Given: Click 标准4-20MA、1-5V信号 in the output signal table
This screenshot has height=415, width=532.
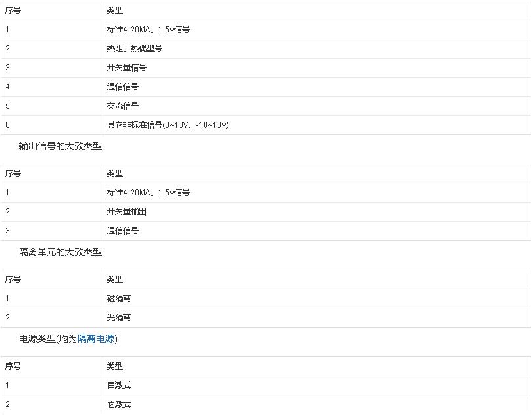Looking at the screenshot, I should click(148, 193).
